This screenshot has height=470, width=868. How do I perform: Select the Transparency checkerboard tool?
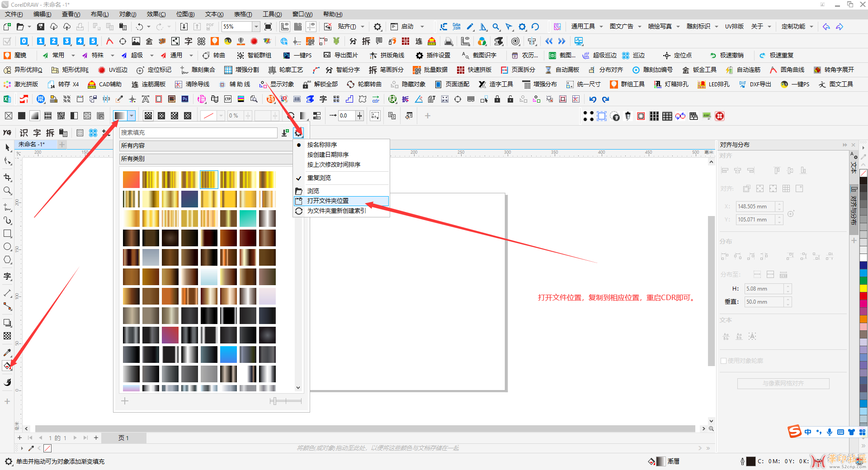7,336
